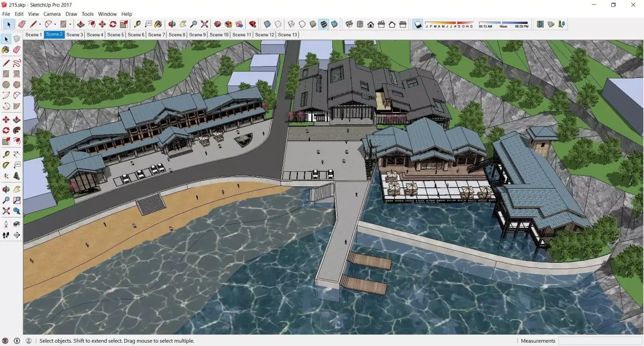Click the model credits status icon
This screenshot has height=346, width=644.
point(17,341)
